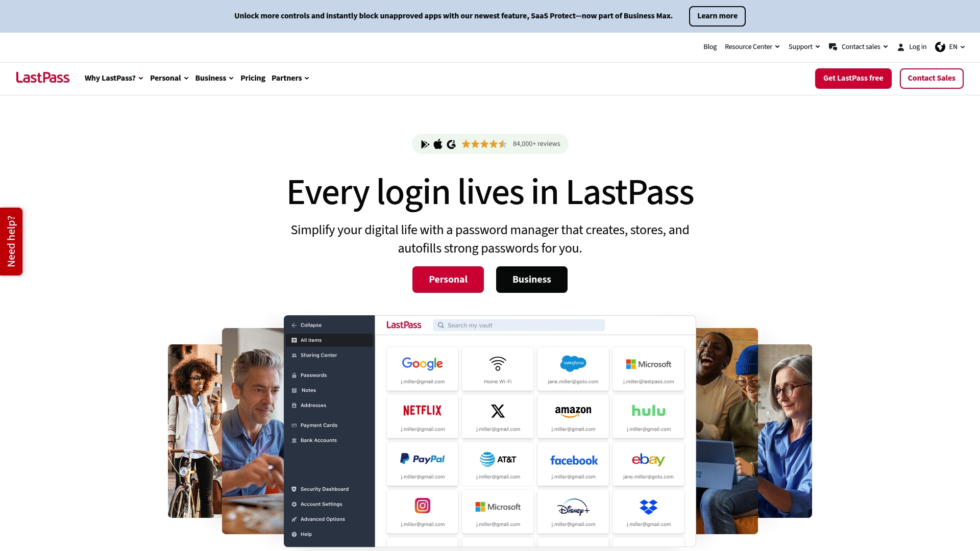Click the Need help? side tab

tap(11, 241)
